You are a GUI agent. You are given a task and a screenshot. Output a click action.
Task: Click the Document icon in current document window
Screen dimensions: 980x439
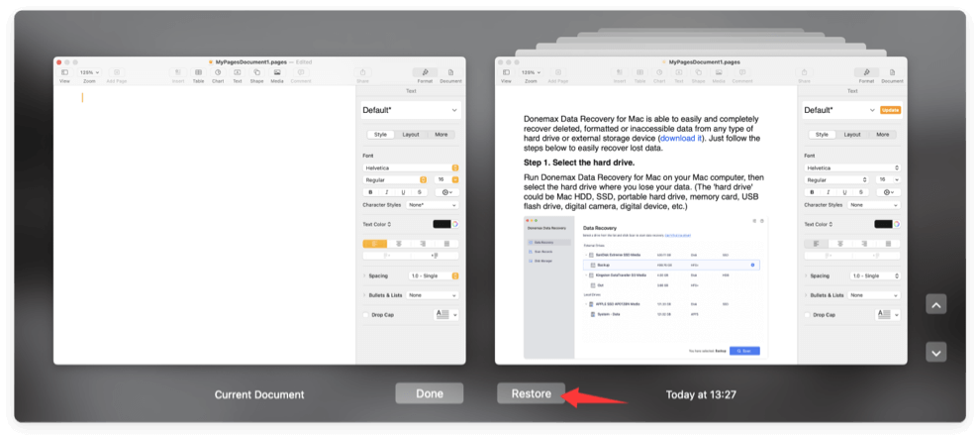[x=450, y=72]
